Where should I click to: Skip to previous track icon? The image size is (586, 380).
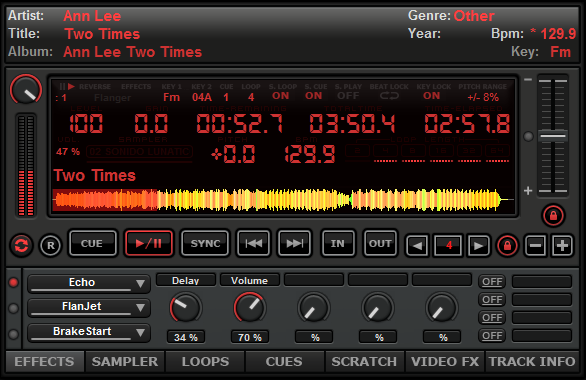253,243
